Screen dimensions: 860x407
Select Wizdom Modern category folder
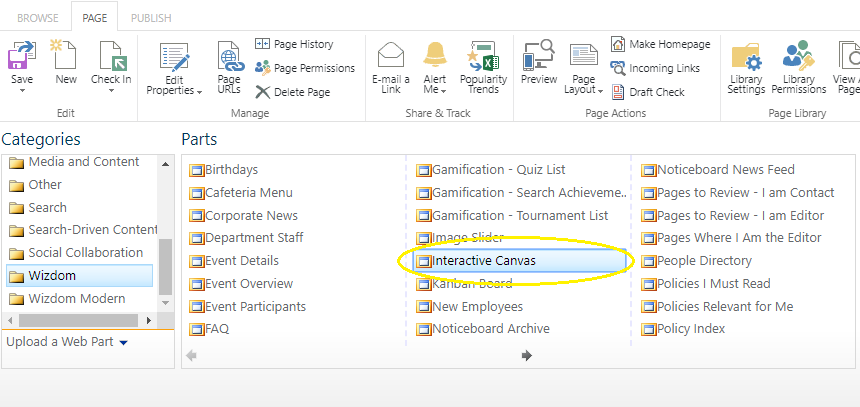click(76, 298)
